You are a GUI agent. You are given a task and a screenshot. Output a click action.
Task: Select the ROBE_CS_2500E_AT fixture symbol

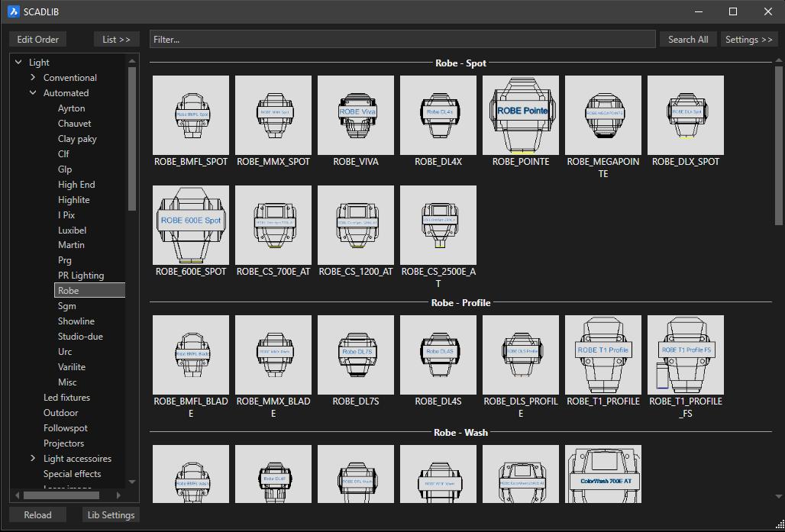coord(438,224)
